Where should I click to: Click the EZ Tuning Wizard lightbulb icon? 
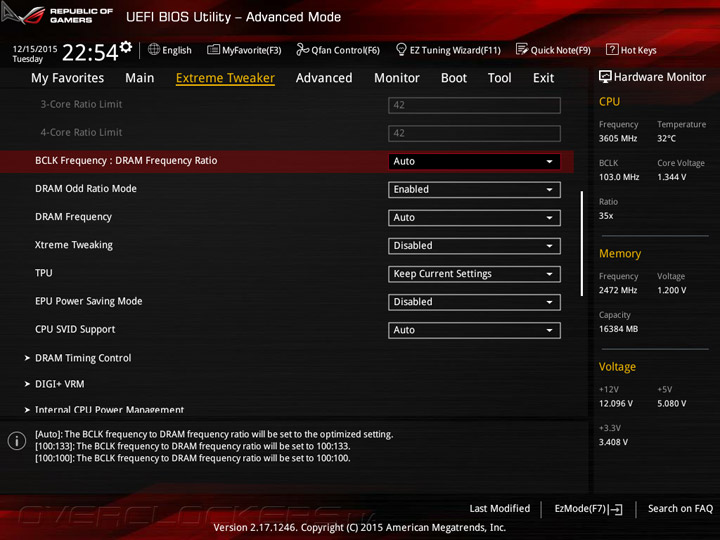click(x=401, y=49)
